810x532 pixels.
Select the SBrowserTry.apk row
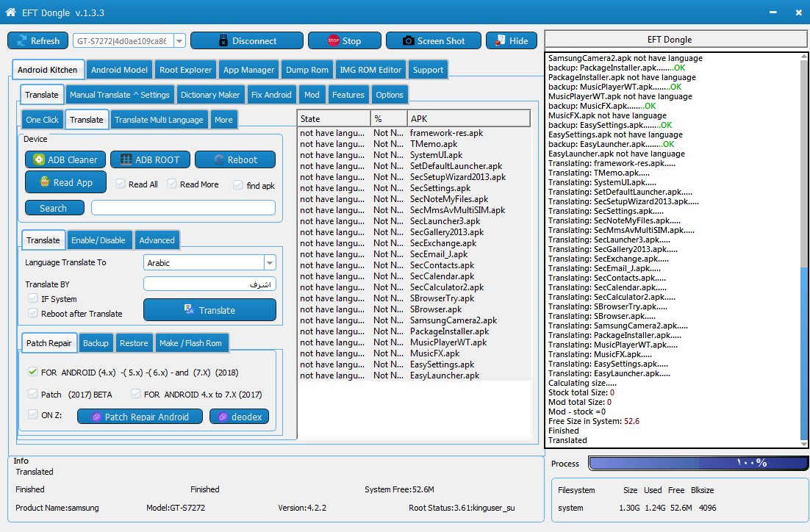click(415, 298)
